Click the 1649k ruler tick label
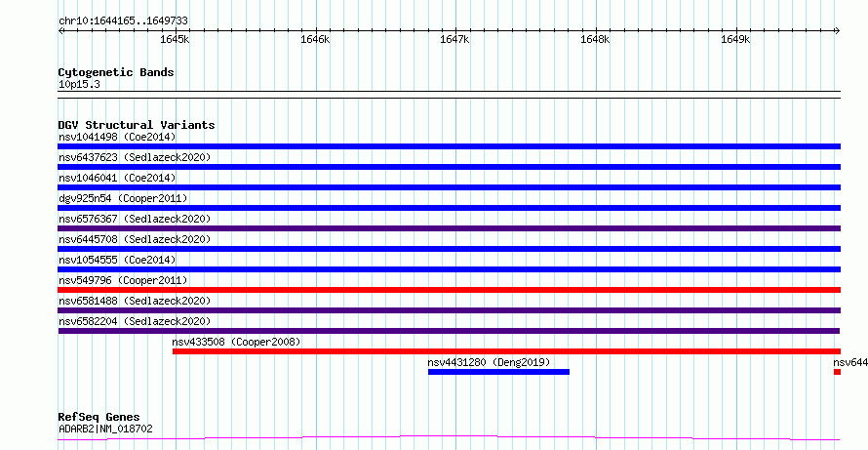The width and height of the screenshot is (868, 450). click(735, 40)
